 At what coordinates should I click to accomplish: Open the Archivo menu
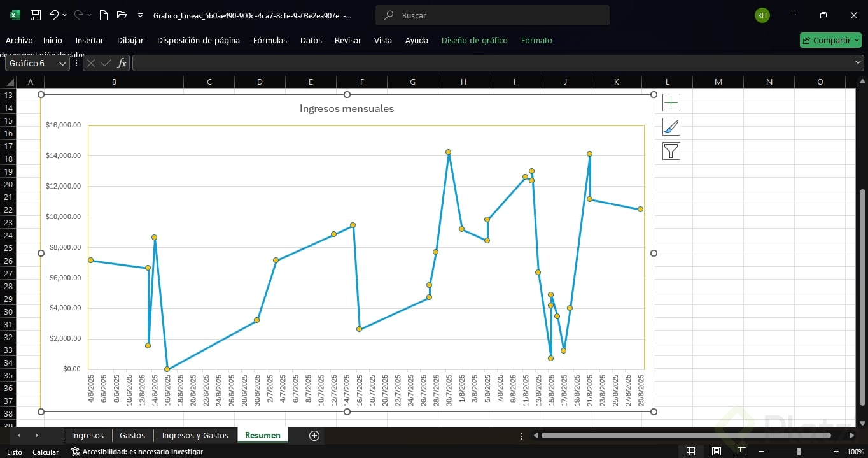point(19,40)
